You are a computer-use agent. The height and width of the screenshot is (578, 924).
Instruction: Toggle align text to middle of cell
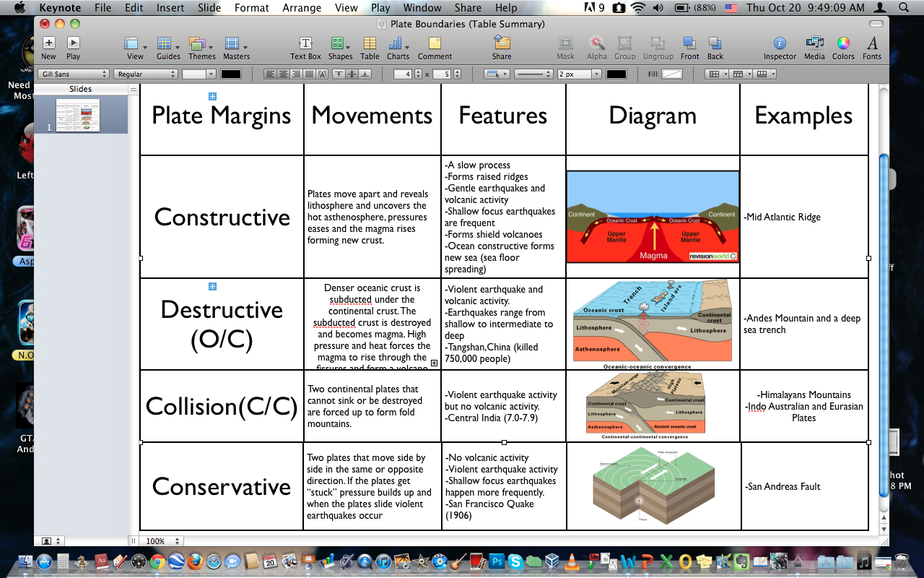point(352,74)
